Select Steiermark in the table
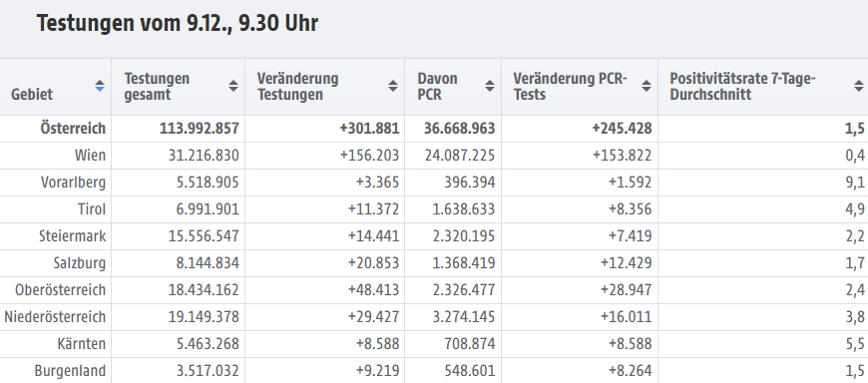This screenshot has width=868, height=383. click(x=72, y=236)
